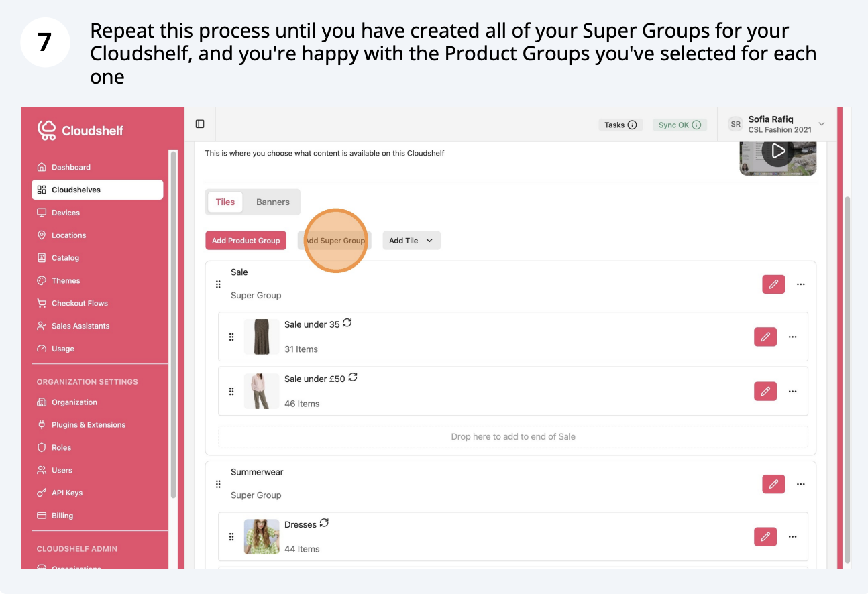868x594 pixels.
Task: Open more options for Sale under 35
Action: (x=793, y=337)
